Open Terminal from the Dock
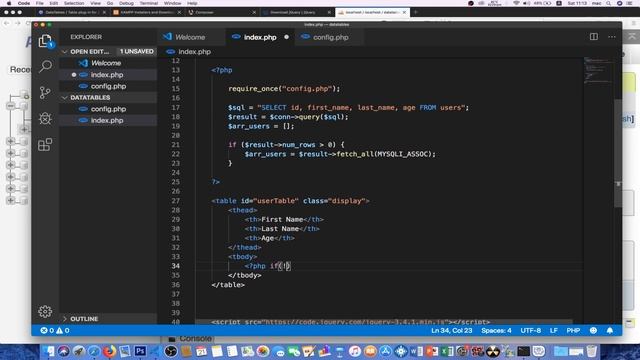The image size is (640, 360). click(523, 351)
